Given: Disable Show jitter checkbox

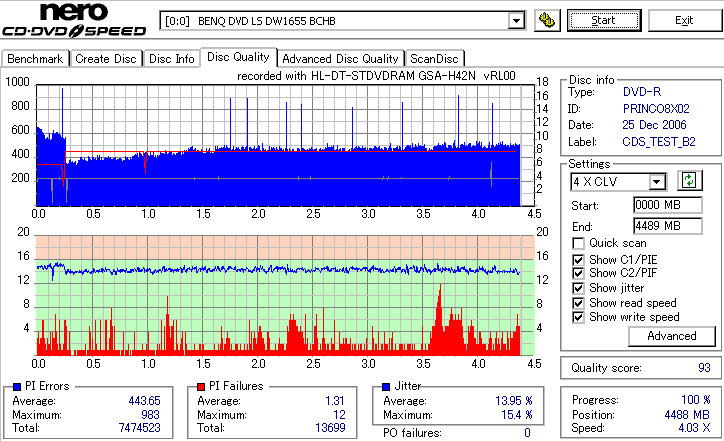Looking at the screenshot, I should (x=578, y=288).
